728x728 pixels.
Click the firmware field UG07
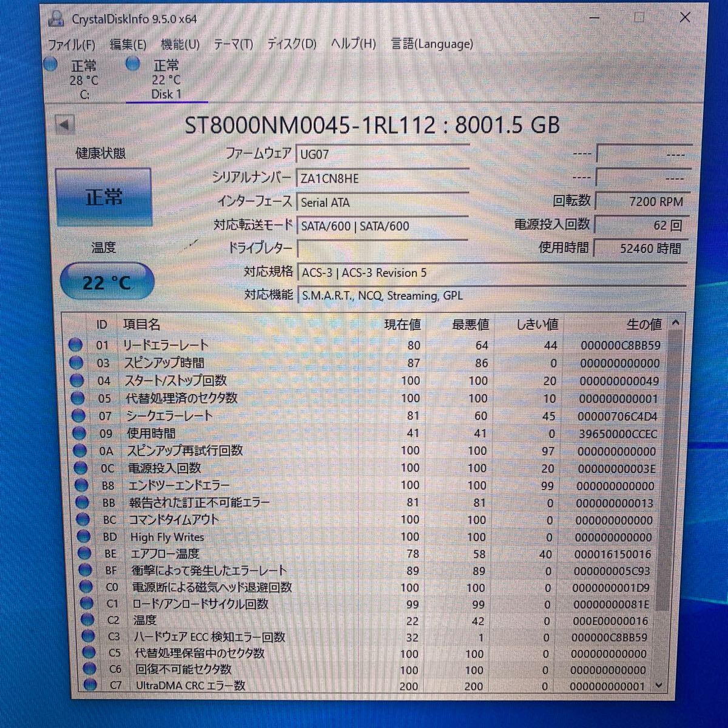[382, 154]
